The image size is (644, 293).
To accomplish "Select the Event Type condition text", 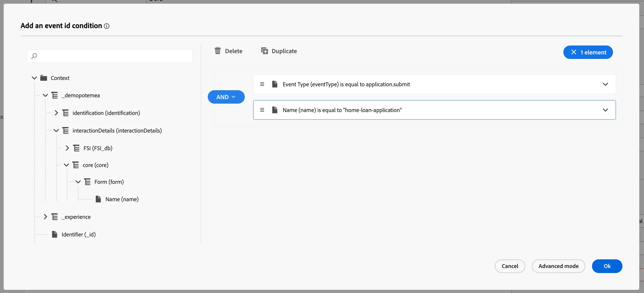I will pyautogui.click(x=346, y=84).
